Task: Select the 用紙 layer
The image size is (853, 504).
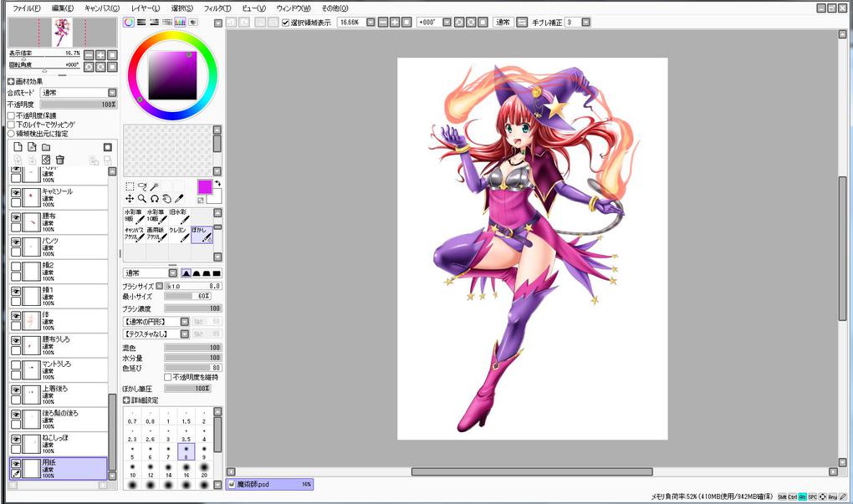Action: [x=59, y=468]
